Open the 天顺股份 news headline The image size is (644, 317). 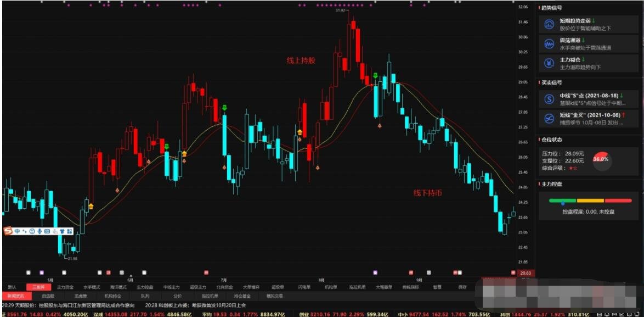pos(68,305)
